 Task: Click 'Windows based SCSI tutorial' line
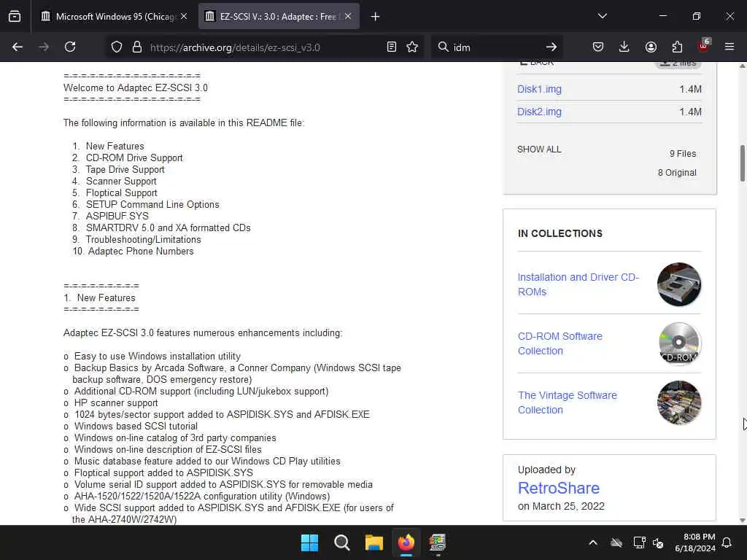pos(136,426)
